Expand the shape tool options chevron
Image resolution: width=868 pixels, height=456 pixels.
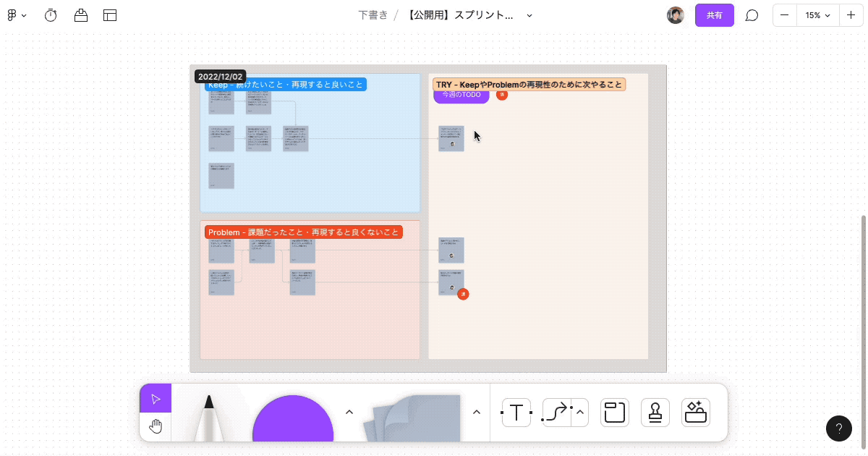click(x=349, y=411)
